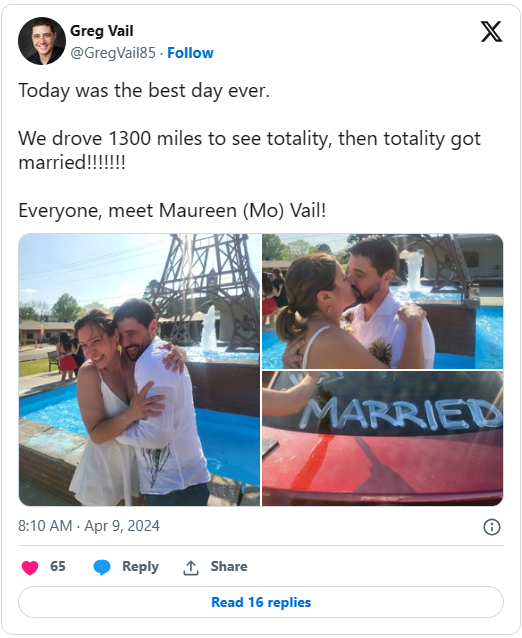Open the couple kissing photo
The width and height of the screenshot is (522, 638).
tap(382, 302)
